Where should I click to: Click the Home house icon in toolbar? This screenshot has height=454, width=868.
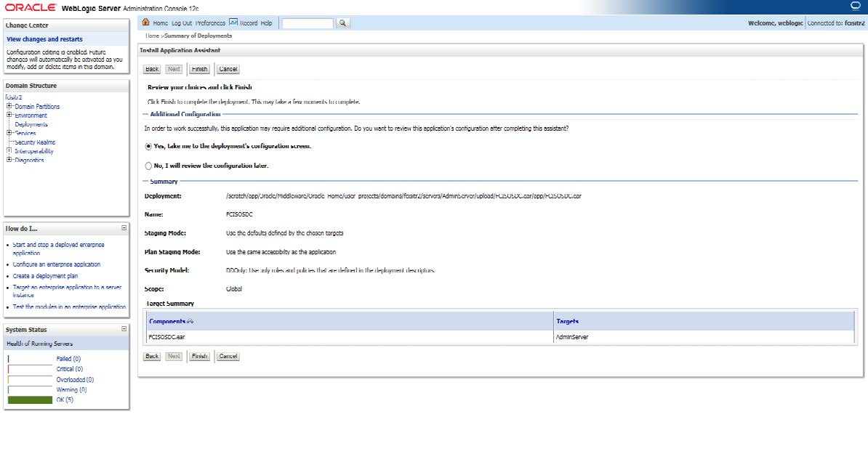tap(145, 22)
